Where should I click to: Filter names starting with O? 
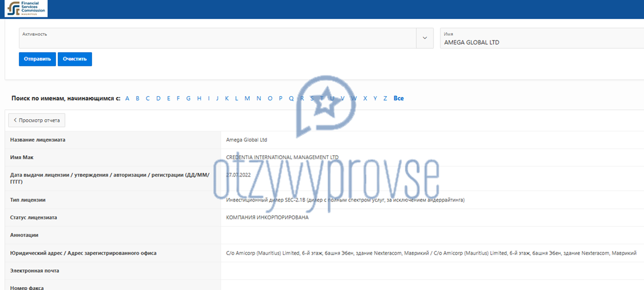(270, 98)
